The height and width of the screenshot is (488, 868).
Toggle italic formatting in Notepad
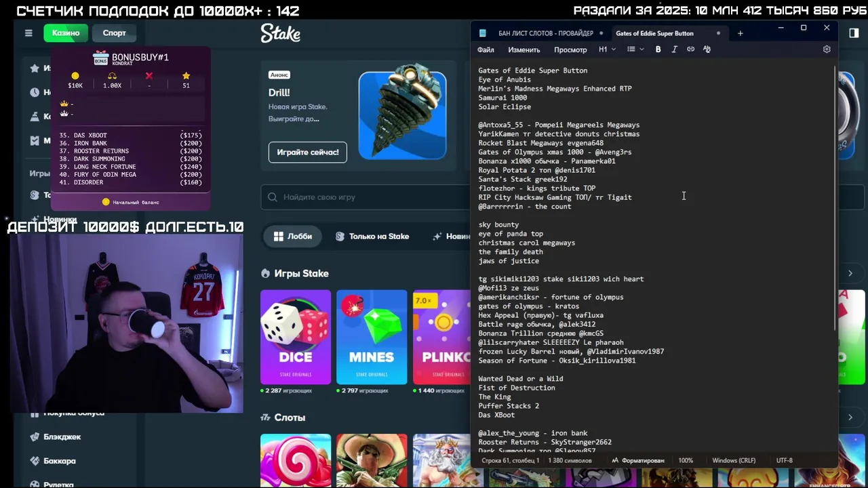coord(674,49)
